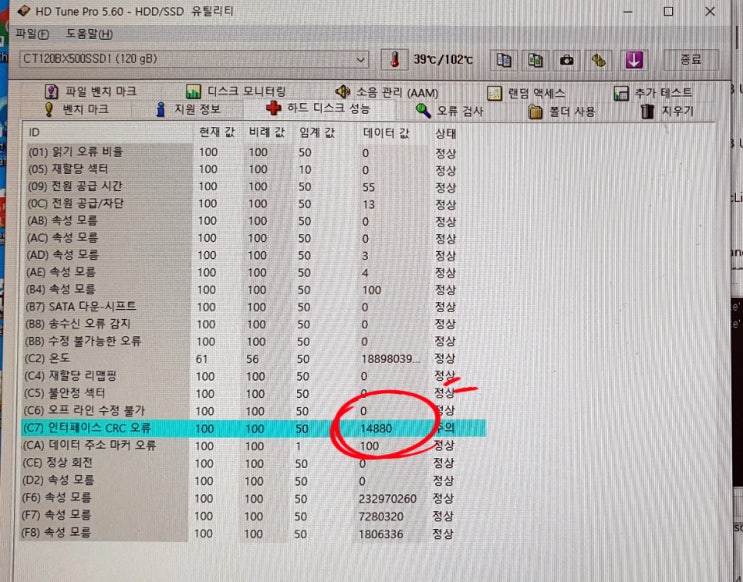This screenshot has height=582, width=743.
Task: Select the 하드 디스크 성능 tab
Action: [x=318, y=109]
